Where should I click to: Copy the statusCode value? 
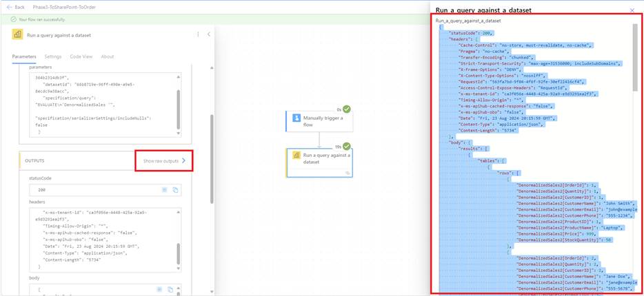coord(175,190)
